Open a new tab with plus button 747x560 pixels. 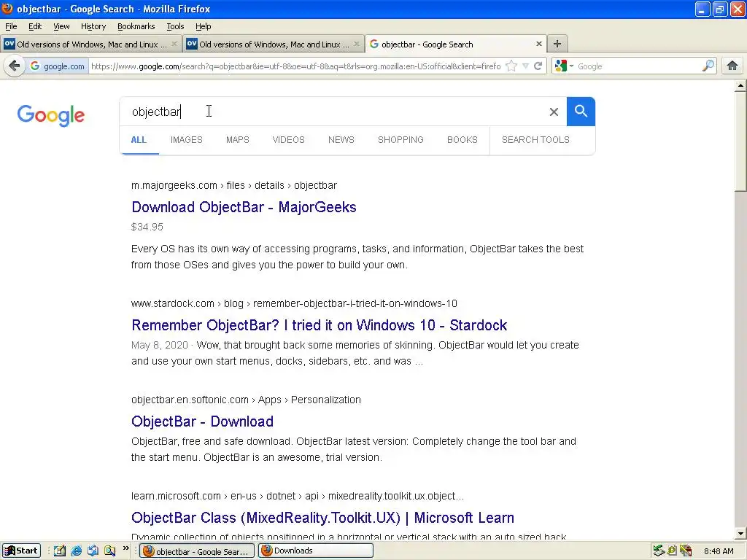[x=557, y=44]
